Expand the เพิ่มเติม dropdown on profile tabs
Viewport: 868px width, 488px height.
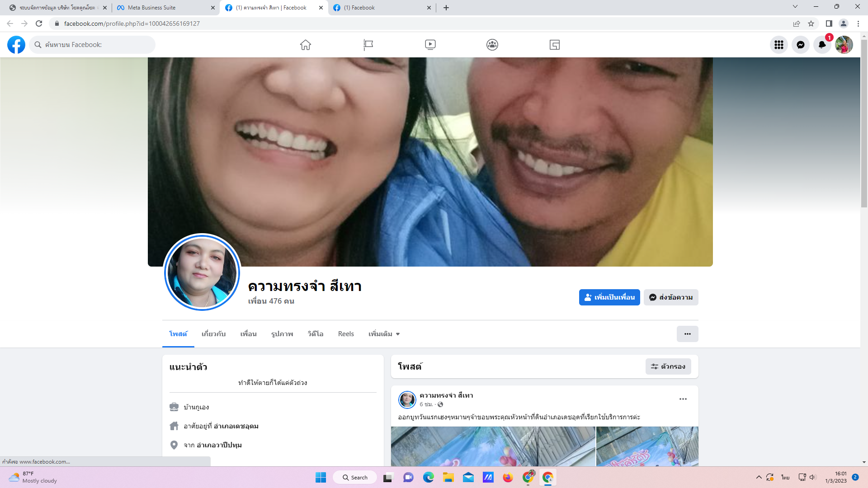pos(384,334)
